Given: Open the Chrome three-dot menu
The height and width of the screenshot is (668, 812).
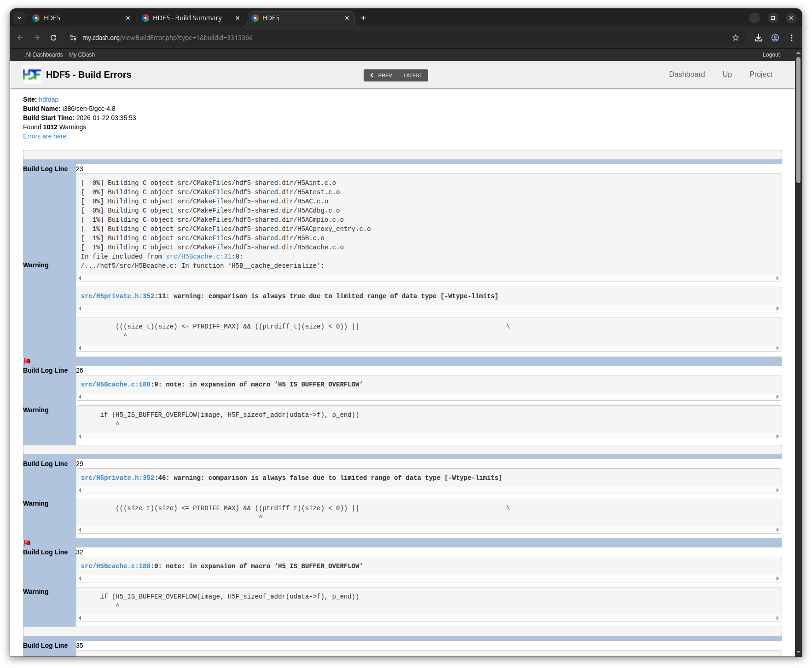Looking at the screenshot, I should 792,38.
